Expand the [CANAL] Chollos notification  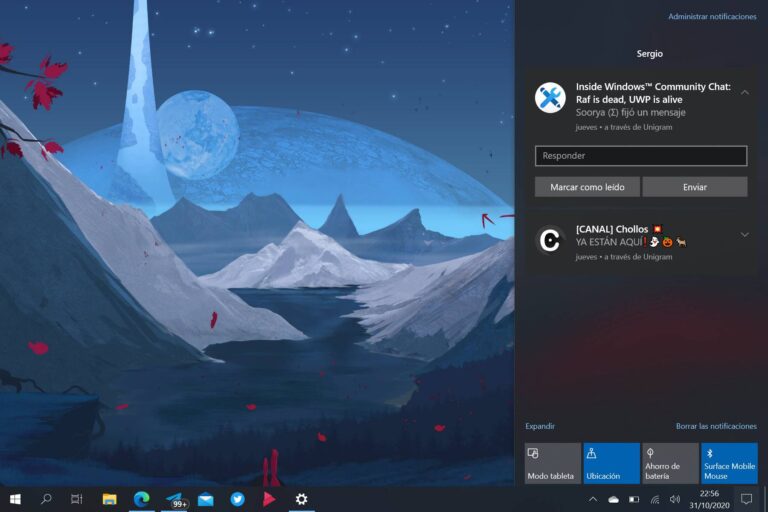point(744,235)
